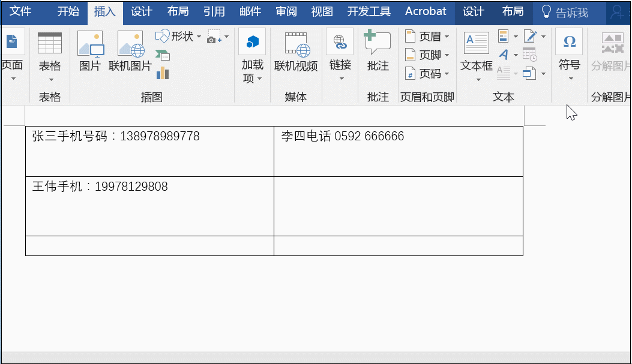632x364 pixels.
Task: Open the 页面 (Pages) icon menu
Action: (12, 42)
